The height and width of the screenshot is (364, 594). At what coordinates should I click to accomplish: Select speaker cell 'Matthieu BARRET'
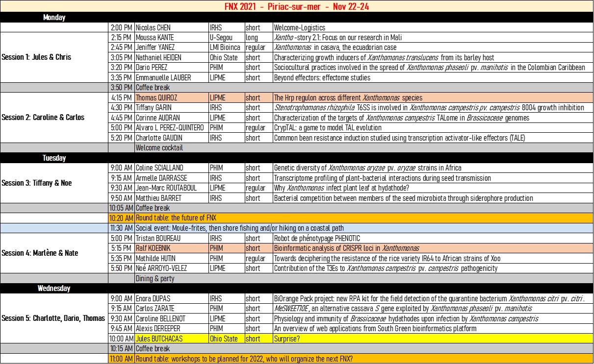click(171, 198)
